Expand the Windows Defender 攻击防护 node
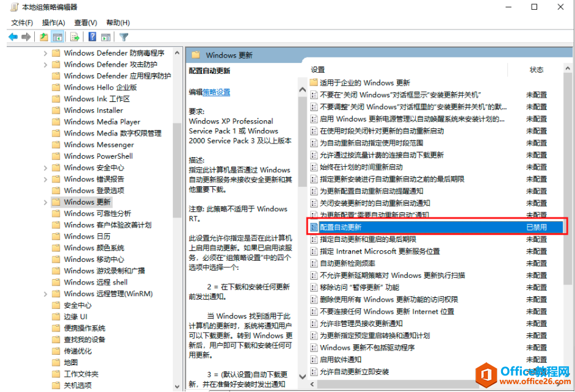Viewport: 575px width, 392px height. click(45, 65)
